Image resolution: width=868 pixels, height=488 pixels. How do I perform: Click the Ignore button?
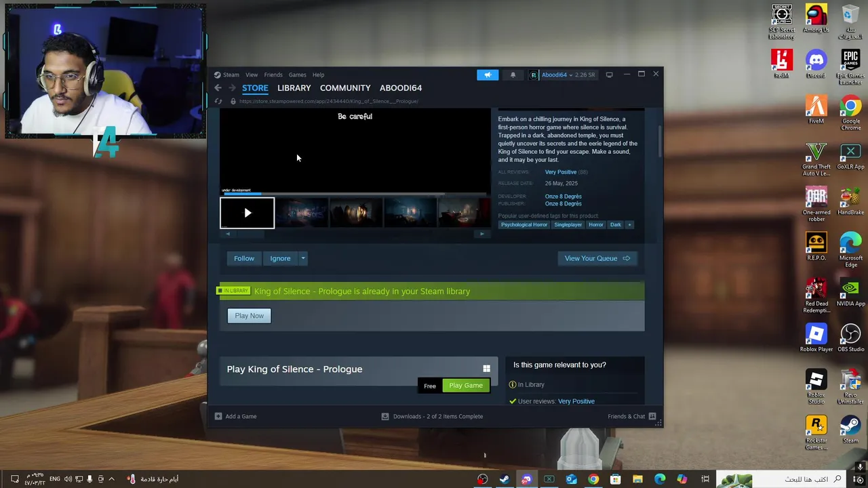(280, 258)
